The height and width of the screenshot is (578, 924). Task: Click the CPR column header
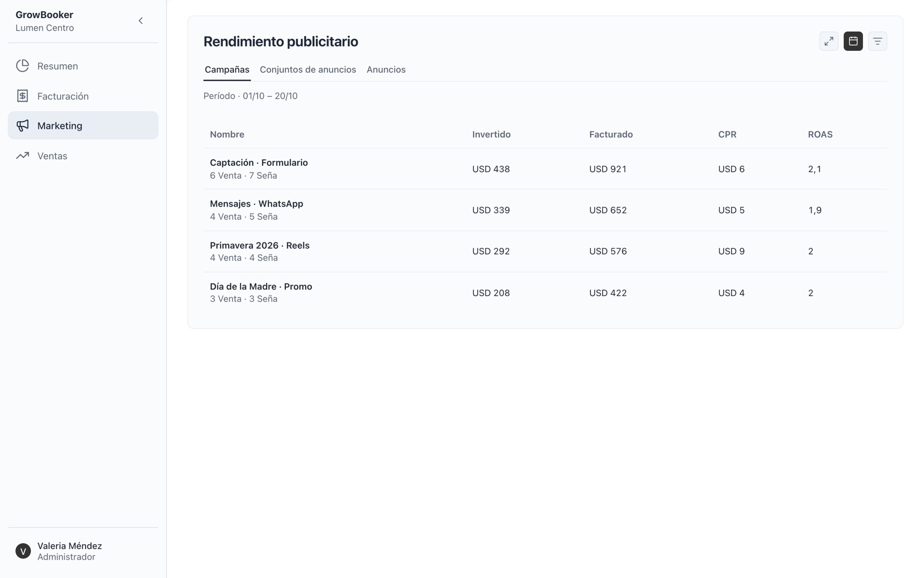click(727, 134)
